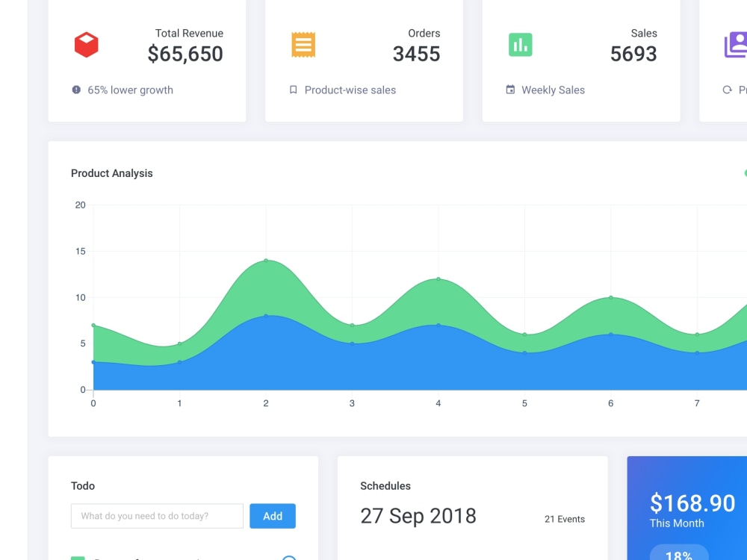Open the 21 Events list in Schedules
Image resolution: width=747 pixels, height=560 pixels.
pos(565,519)
